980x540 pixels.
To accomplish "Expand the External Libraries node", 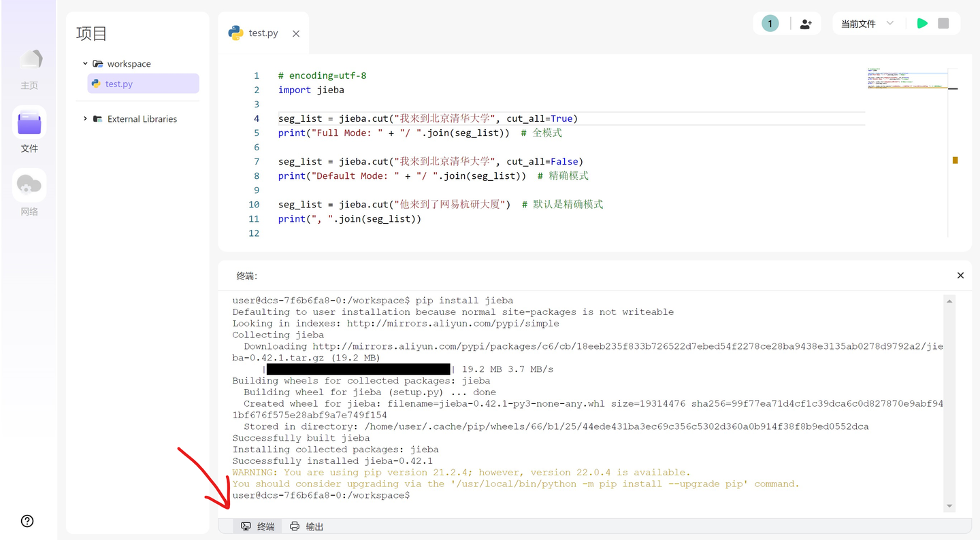I will 85,119.
